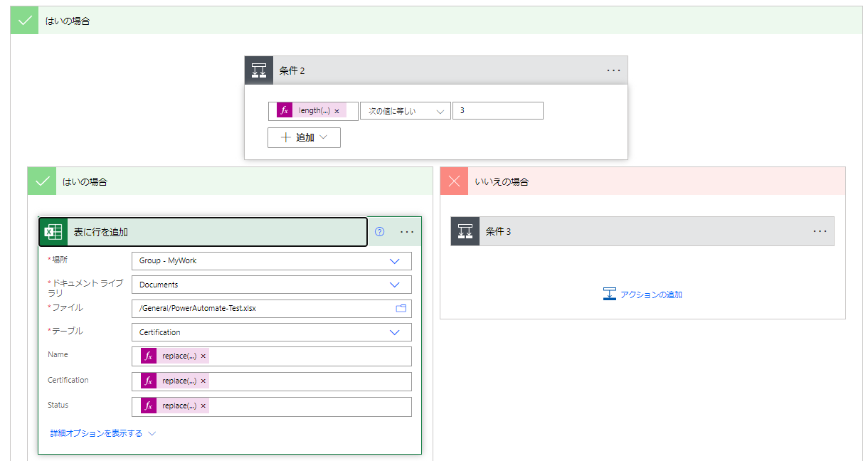The image size is (868, 461).
Task: Click fx icon in the Name field
Action: [x=149, y=356]
